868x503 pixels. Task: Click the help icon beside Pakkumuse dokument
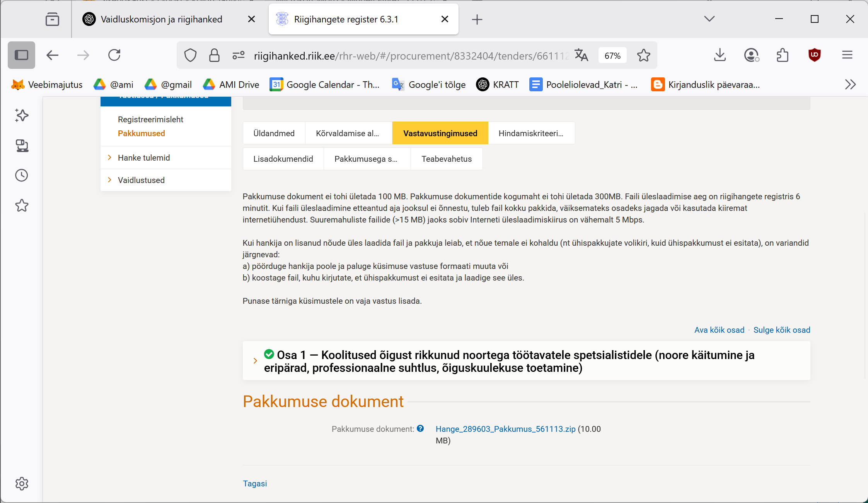(x=420, y=428)
